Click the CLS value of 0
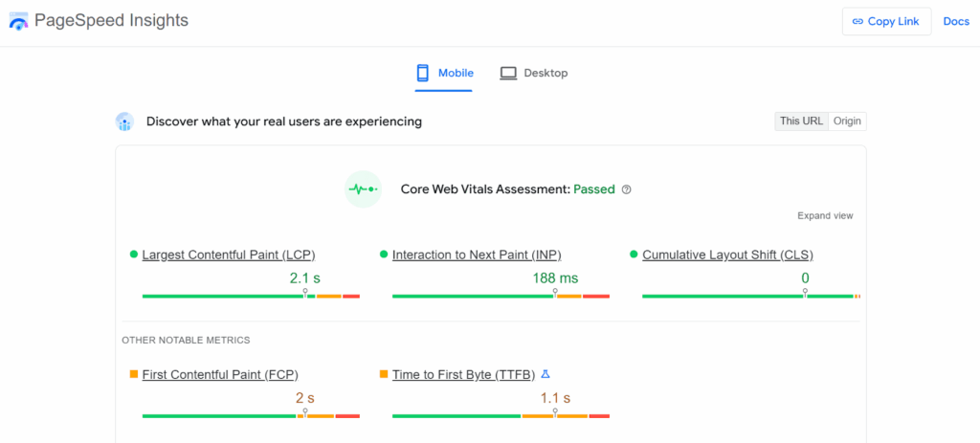The width and height of the screenshot is (980, 443). click(805, 278)
